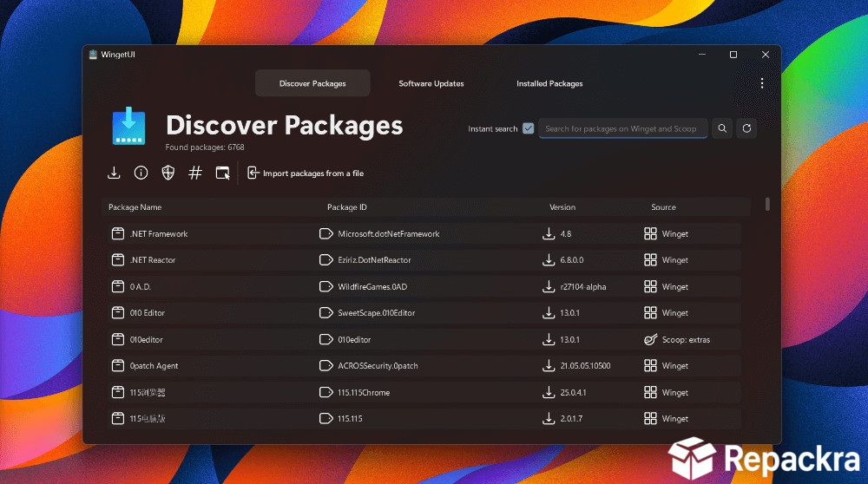The image size is (868, 484).
Task: Click package icon of .NET Framework row
Action: (118, 233)
